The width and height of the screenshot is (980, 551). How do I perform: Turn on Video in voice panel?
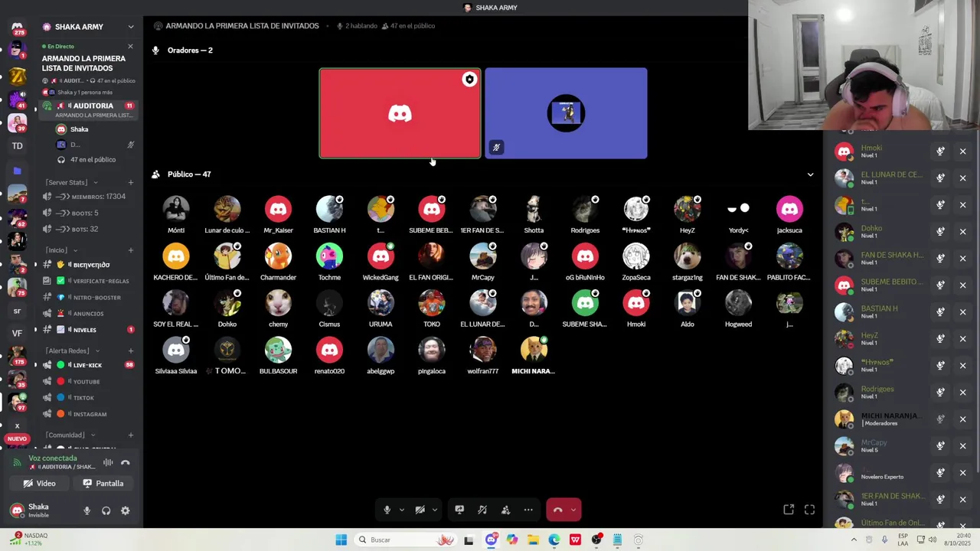point(40,484)
